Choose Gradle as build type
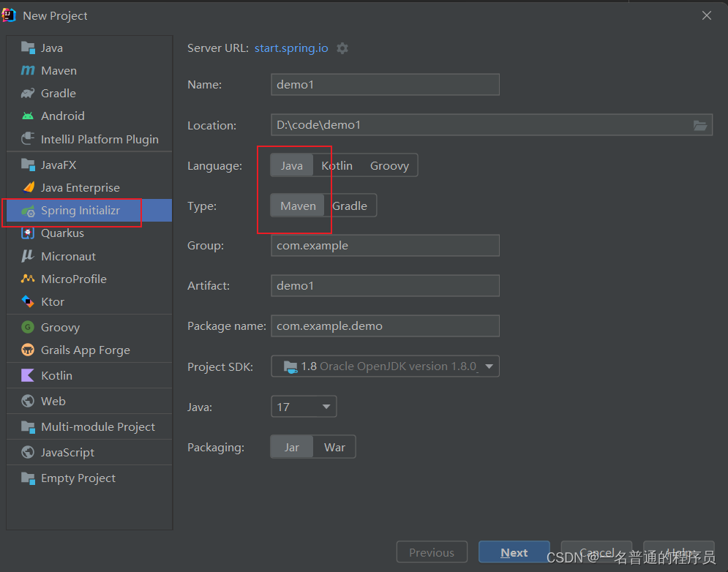Viewport: 728px width, 572px height. (350, 206)
